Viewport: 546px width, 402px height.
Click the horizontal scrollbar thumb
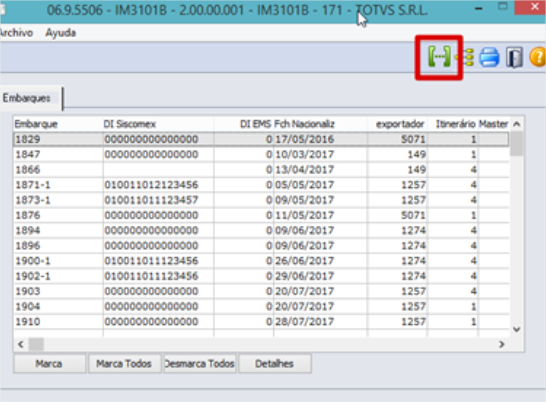coord(36,344)
